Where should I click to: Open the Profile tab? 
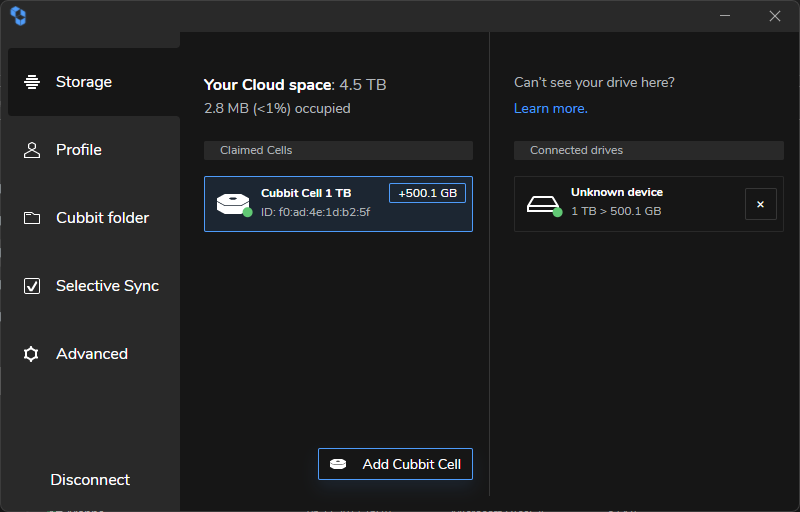[x=94, y=150]
